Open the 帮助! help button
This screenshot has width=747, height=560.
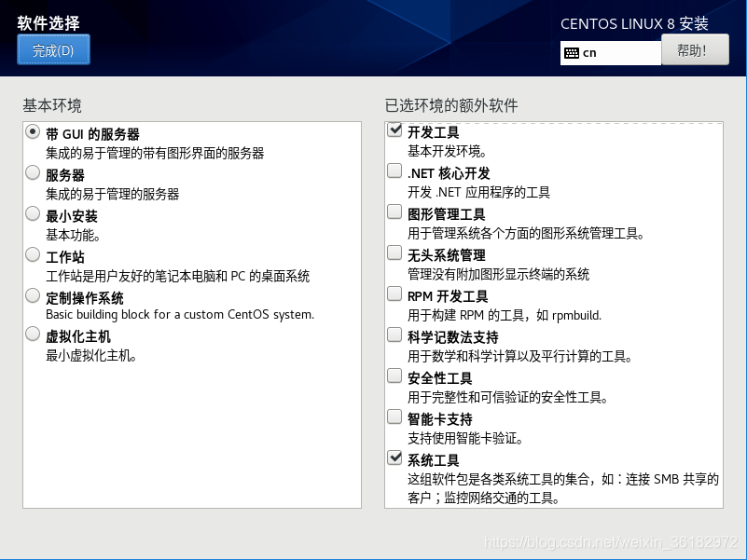[695, 50]
